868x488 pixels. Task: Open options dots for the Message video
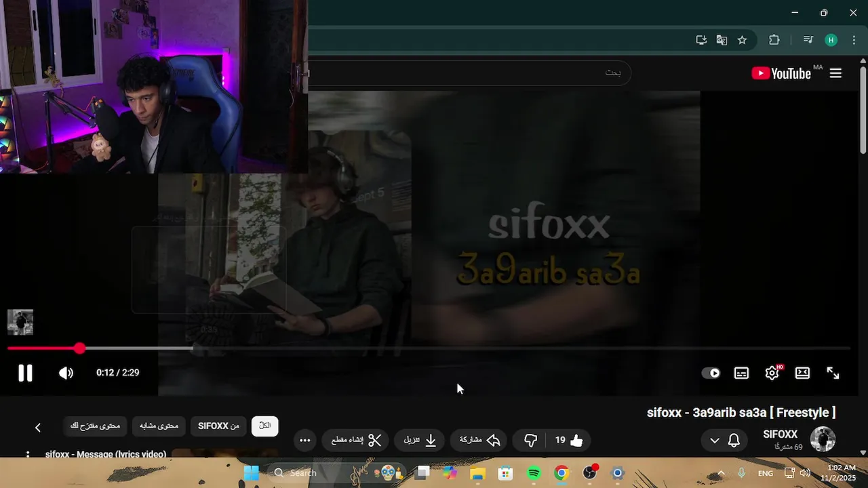(x=28, y=454)
